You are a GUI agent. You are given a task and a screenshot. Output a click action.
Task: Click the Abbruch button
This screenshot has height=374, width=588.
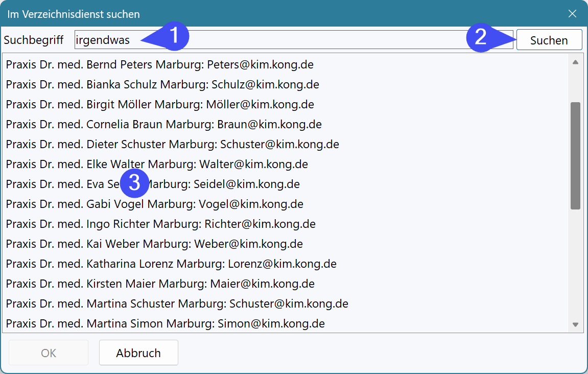tap(138, 353)
